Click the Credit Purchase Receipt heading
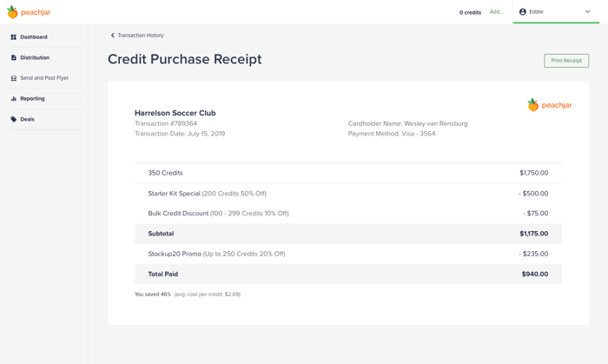This screenshot has width=608, height=364. pos(184,59)
